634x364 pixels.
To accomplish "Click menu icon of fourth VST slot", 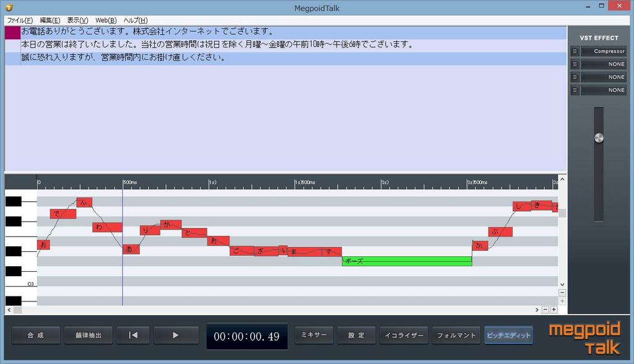I will [575, 90].
